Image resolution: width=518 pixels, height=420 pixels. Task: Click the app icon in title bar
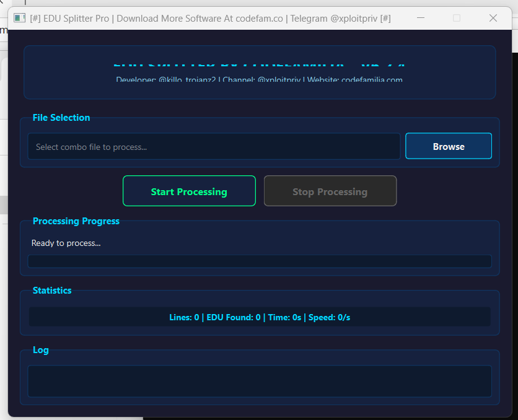click(x=20, y=18)
